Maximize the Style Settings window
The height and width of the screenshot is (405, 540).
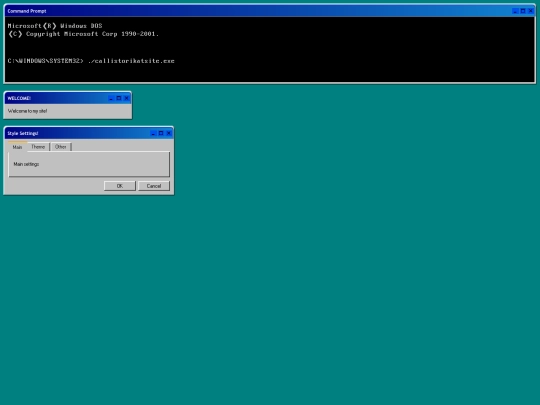click(x=161, y=133)
